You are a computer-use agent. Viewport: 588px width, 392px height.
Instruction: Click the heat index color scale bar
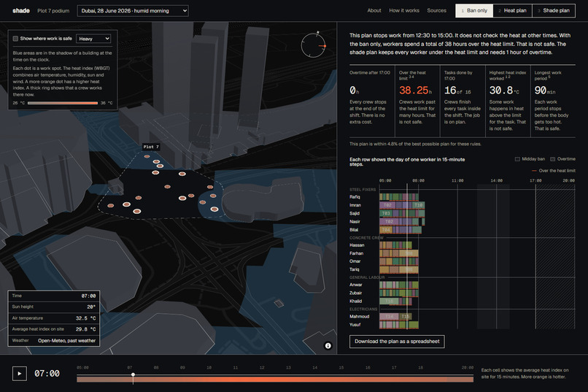[63, 103]
